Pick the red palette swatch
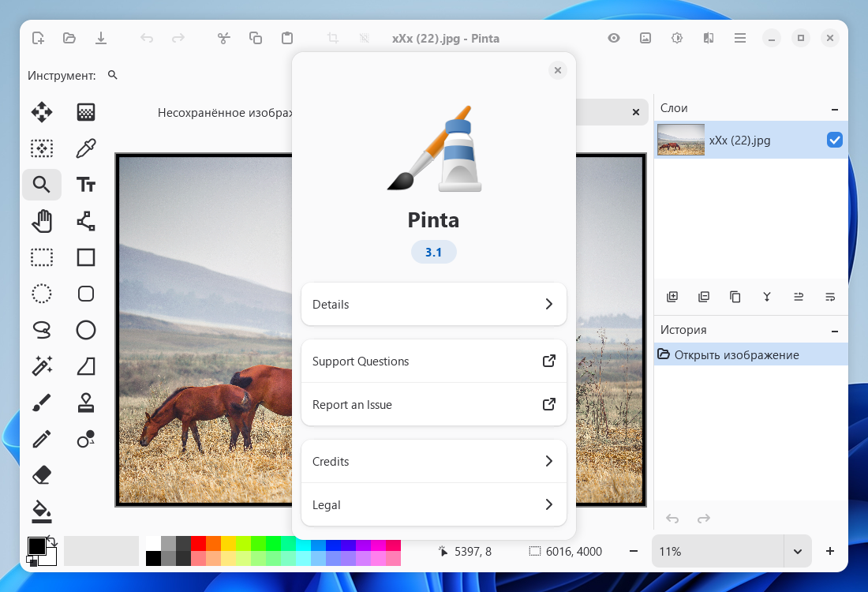Viewport: 868px width, 592px height. point(198,543)
